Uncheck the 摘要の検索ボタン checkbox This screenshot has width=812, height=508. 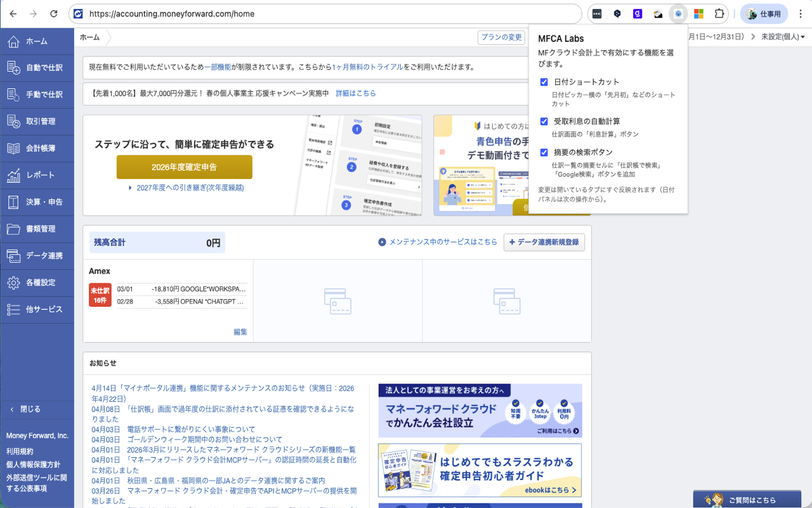[544, 152]
